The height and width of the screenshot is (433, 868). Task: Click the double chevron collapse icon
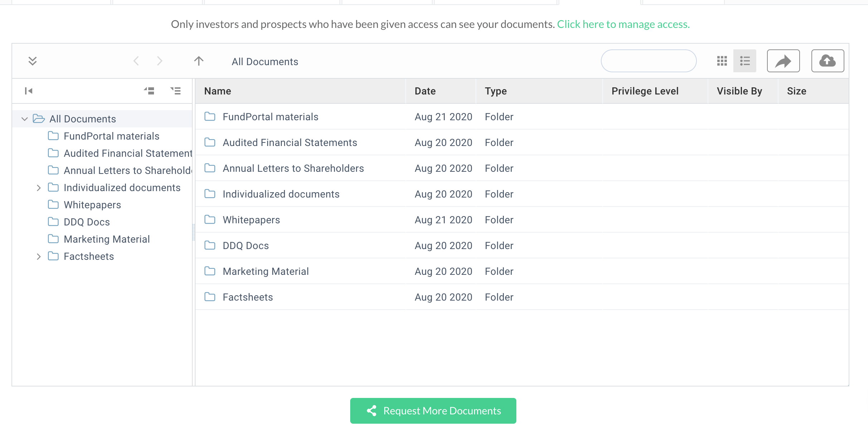pyautogui.click(x=33, y=61)
